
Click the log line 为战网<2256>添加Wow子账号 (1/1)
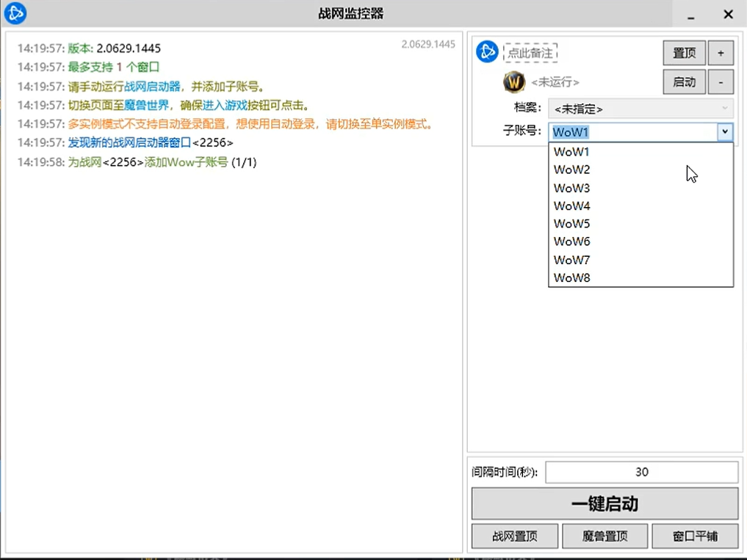[x=137, y=162]
